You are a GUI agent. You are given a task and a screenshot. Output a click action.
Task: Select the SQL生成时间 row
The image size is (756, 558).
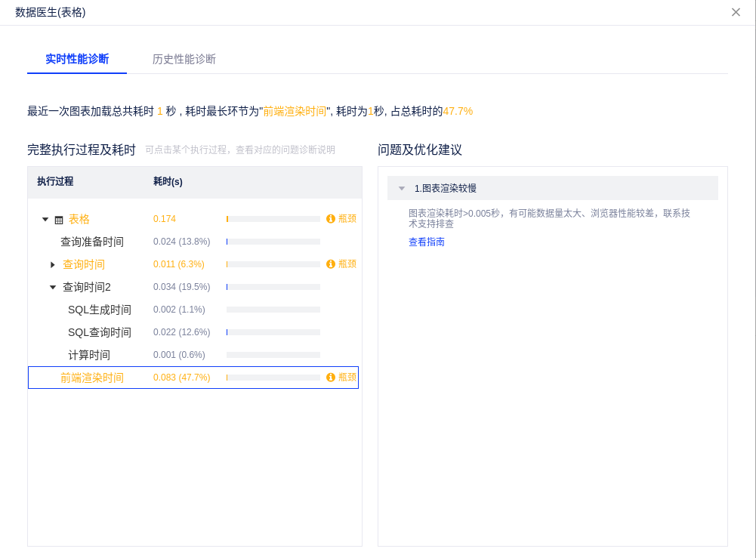coord(100,310)
